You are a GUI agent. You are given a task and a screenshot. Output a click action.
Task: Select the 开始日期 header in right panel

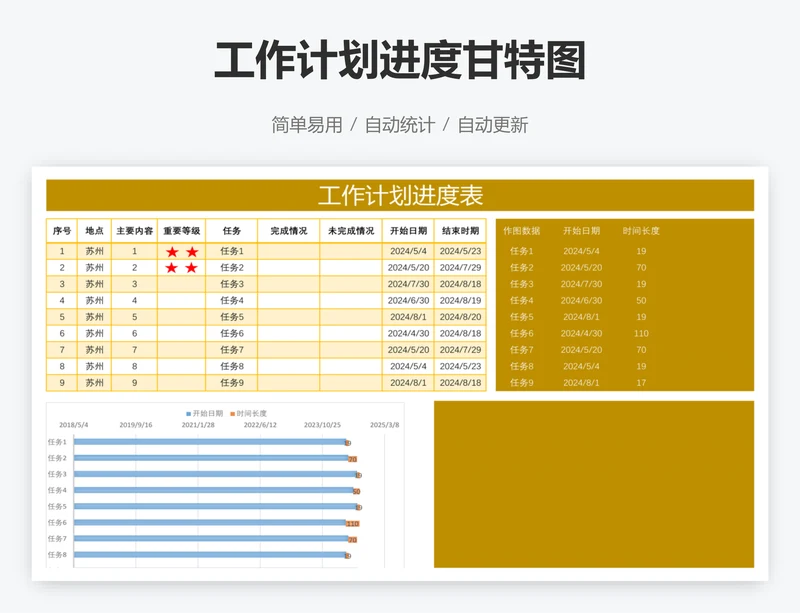coord(581,231)
